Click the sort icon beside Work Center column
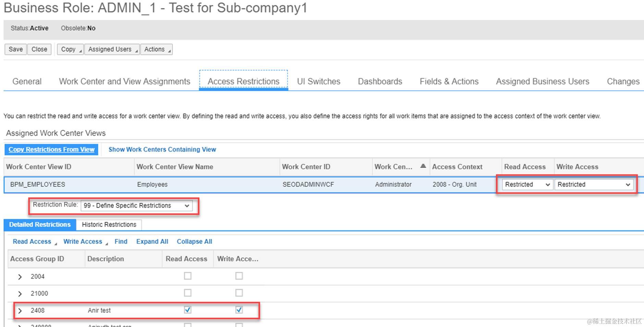The width and height of the screenshot is (644, 327). tap(423, 166)
